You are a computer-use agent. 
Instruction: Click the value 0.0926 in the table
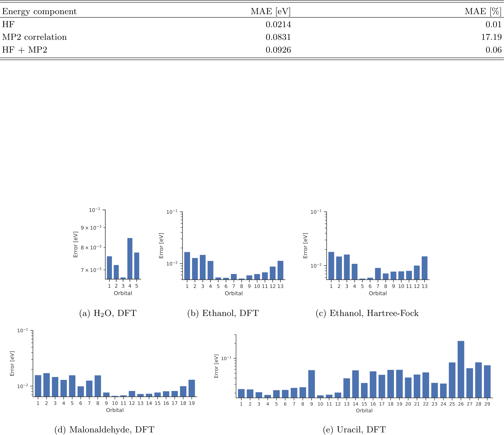(278, 50)
